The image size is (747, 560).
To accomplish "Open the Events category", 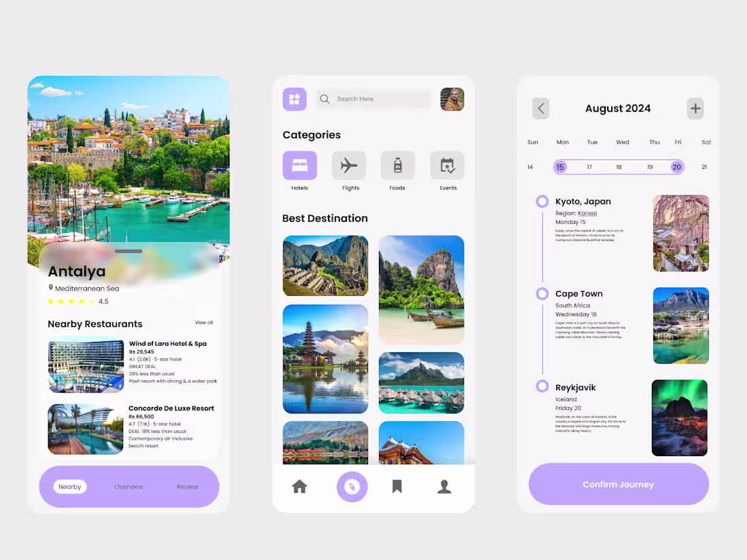I will [x=448, y=165].
